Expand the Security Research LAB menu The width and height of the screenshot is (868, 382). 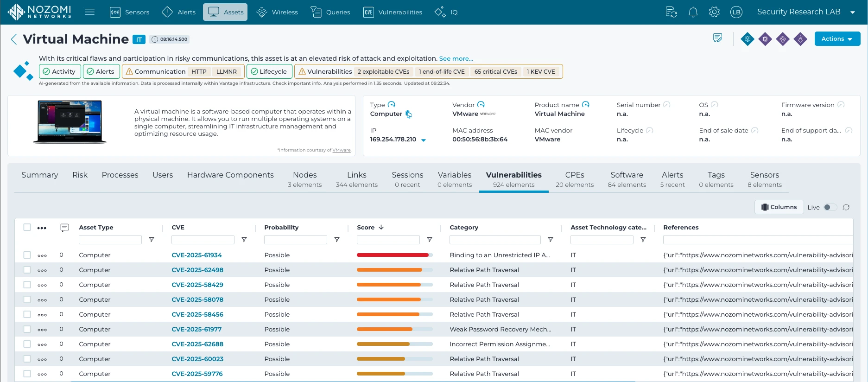point(805,12)
